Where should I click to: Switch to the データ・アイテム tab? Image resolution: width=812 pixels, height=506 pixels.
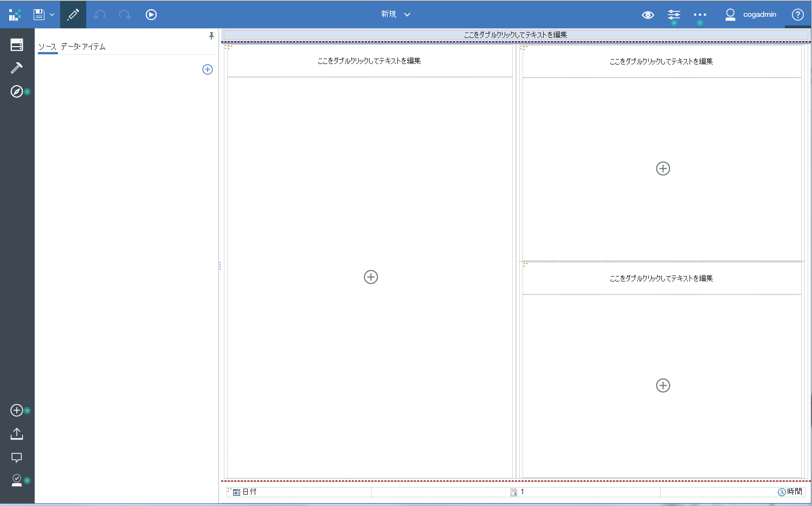point(83,47)
